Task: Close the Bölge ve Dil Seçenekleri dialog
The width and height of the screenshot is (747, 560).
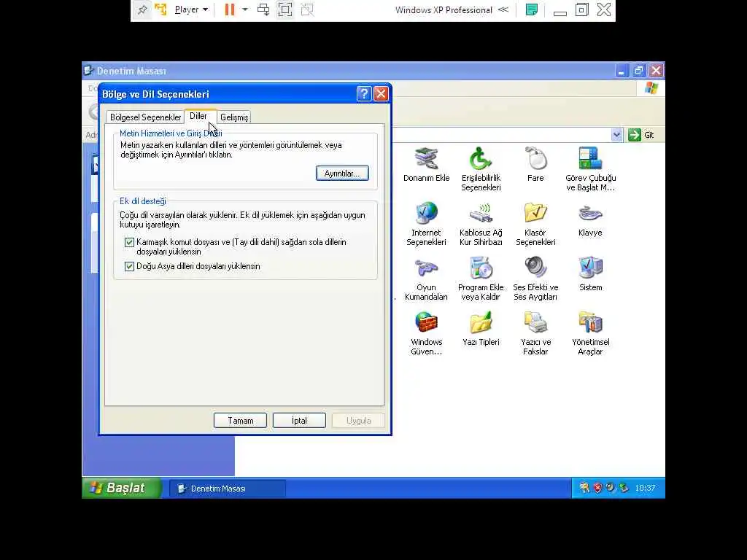Action: [x=381, y=94]
